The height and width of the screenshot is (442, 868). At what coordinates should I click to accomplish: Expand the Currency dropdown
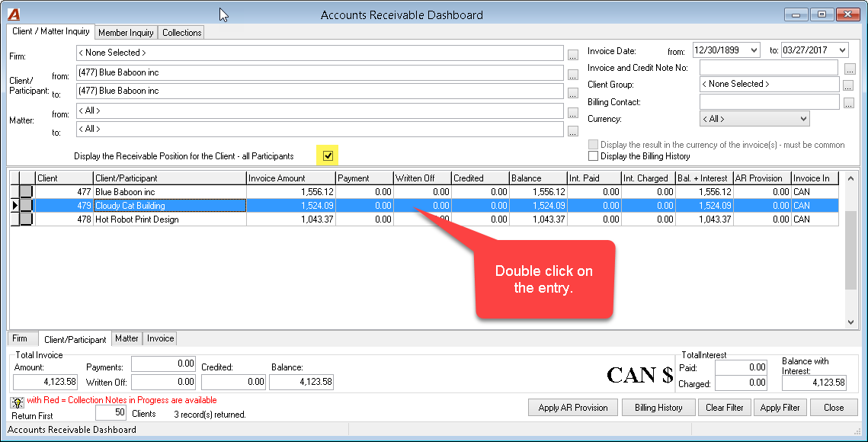click(x=803, y=119)
